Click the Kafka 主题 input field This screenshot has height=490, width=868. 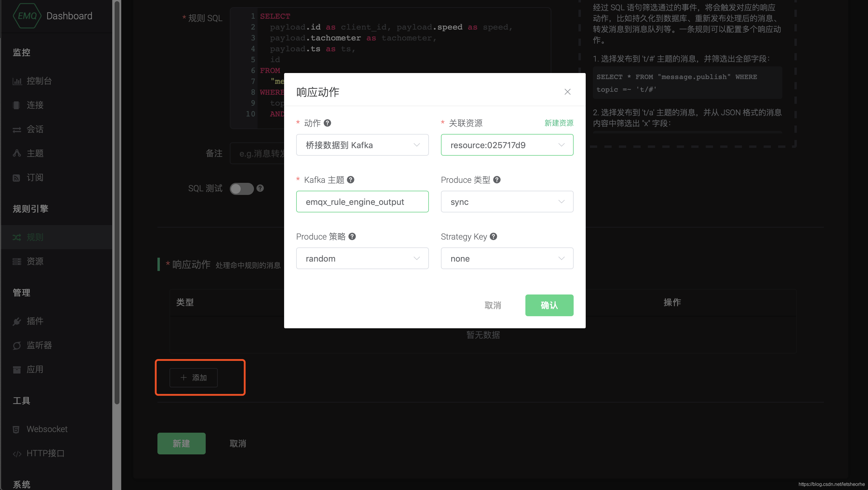click(362, 202)
